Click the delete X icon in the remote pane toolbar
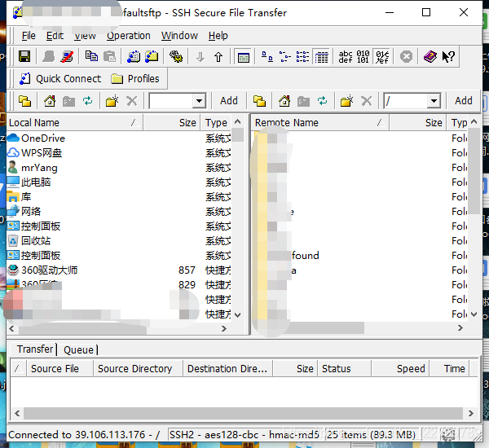The height and width of the screenshot is (448, 489). (367, 101)
